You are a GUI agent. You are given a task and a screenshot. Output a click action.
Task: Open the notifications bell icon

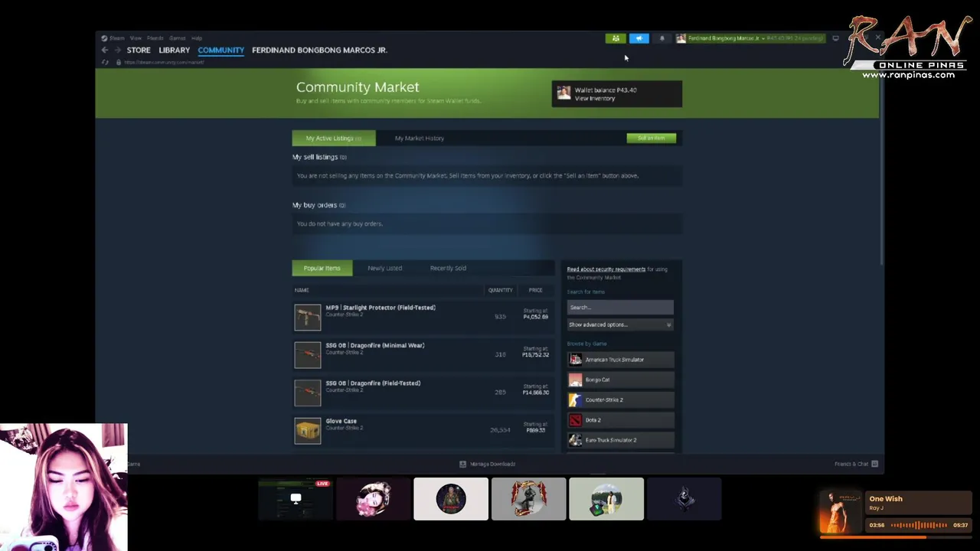(662, 38)
